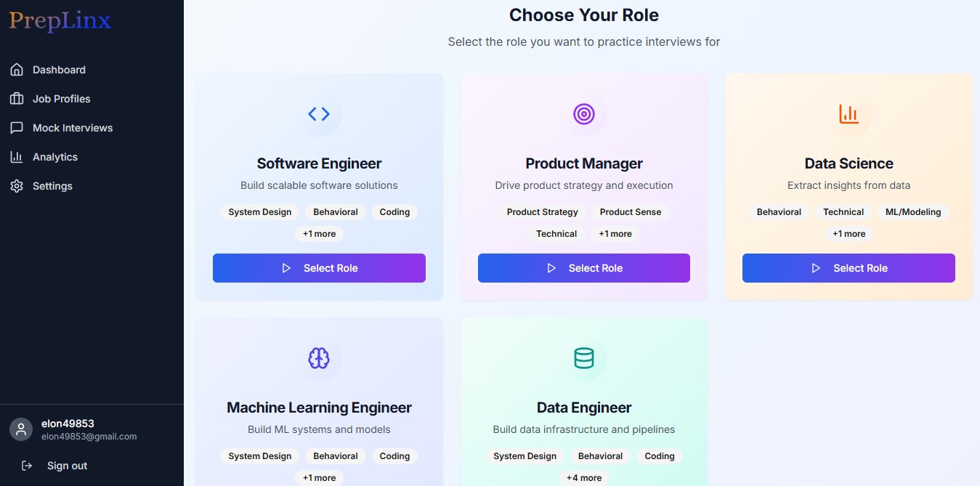Open Settings from the sidebar
Screen dimensions: 980x486
[x=52, y=186]
